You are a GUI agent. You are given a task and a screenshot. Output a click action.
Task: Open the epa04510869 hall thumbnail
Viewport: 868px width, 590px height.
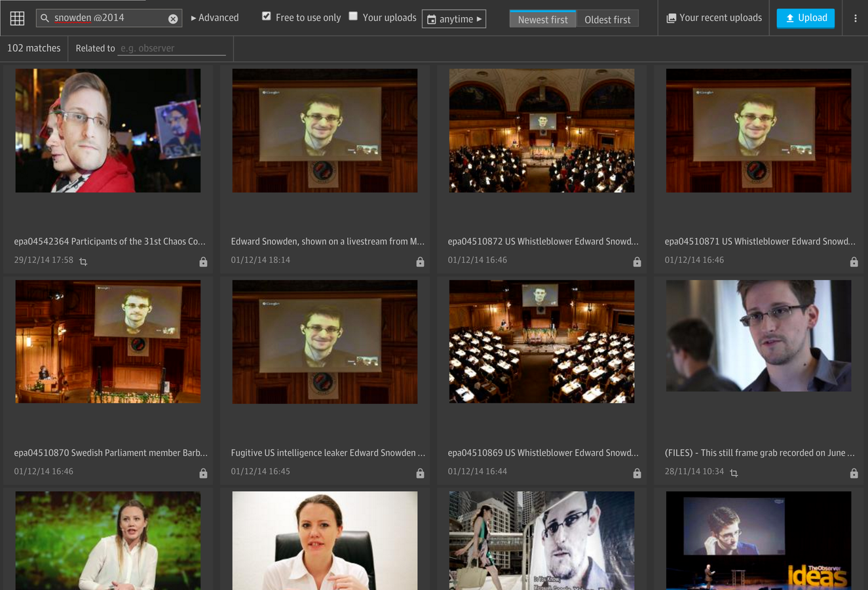pos(542,342)
